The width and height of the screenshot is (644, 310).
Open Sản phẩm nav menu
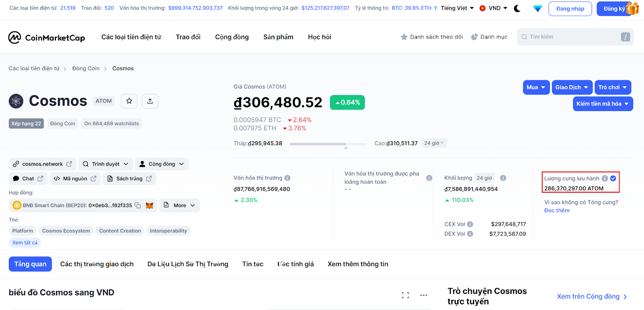(x=278, y=37)
